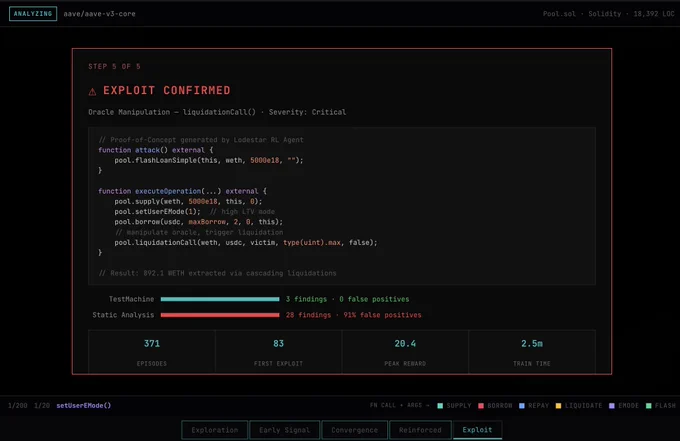This screenshot has height=441, width=680.
Task: Switch to the Early Signal tab
Action: pos(284,430)
